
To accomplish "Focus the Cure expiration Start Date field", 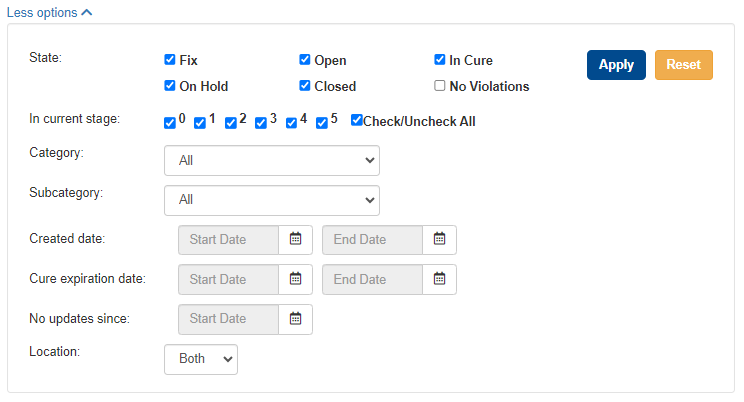I will pos(228,280).
